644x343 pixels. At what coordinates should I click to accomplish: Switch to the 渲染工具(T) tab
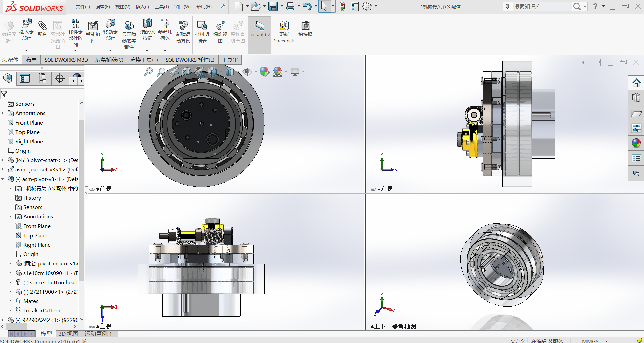[x=144, y=60]
